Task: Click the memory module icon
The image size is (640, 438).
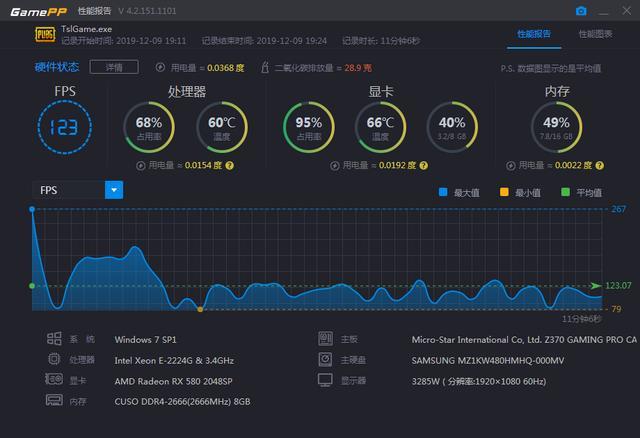Action: 54,400
